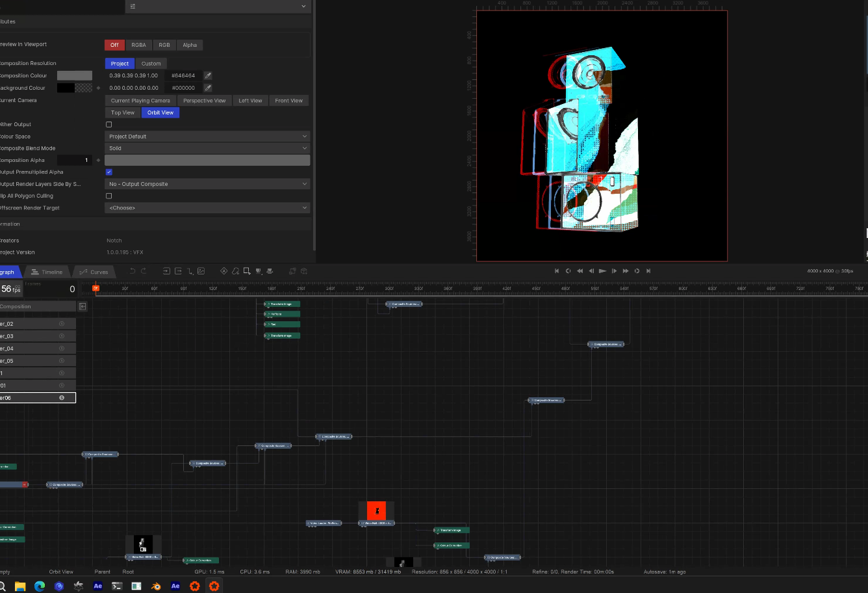Screen dimensions: 868x593
Task: Enable the Dither Output checkbox
Action: [108, 124]
